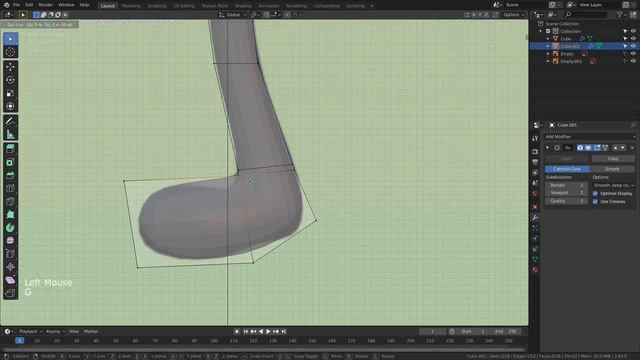Viewport: 640px width, 360px height.
Task: Select the Knife tool
Action: tap(11, 202)
